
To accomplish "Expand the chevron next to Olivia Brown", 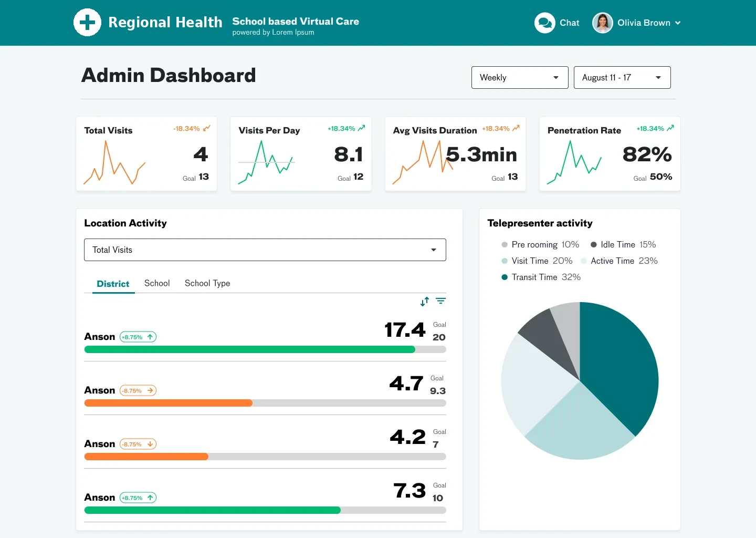I will point(678,23).
